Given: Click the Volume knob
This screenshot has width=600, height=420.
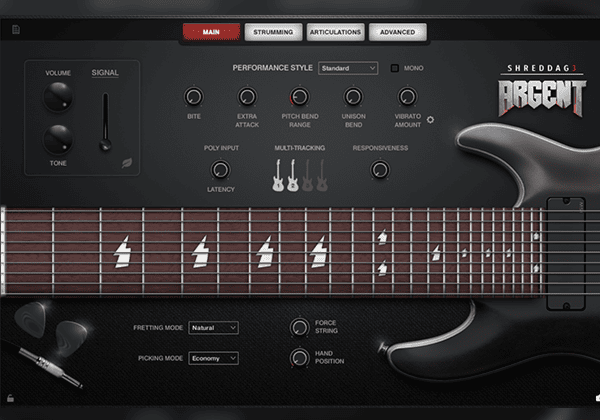Looking at the screenshot, I should pos(58,96).
